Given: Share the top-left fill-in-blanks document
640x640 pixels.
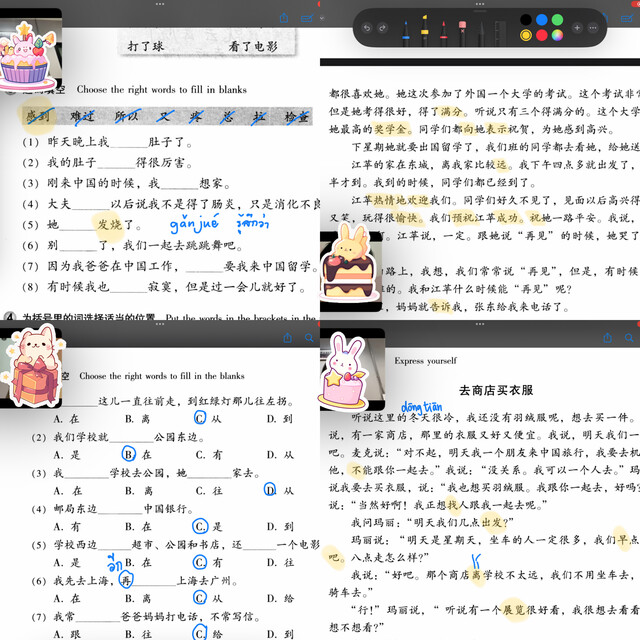Looking at the screenshot, I should [284, 18].
